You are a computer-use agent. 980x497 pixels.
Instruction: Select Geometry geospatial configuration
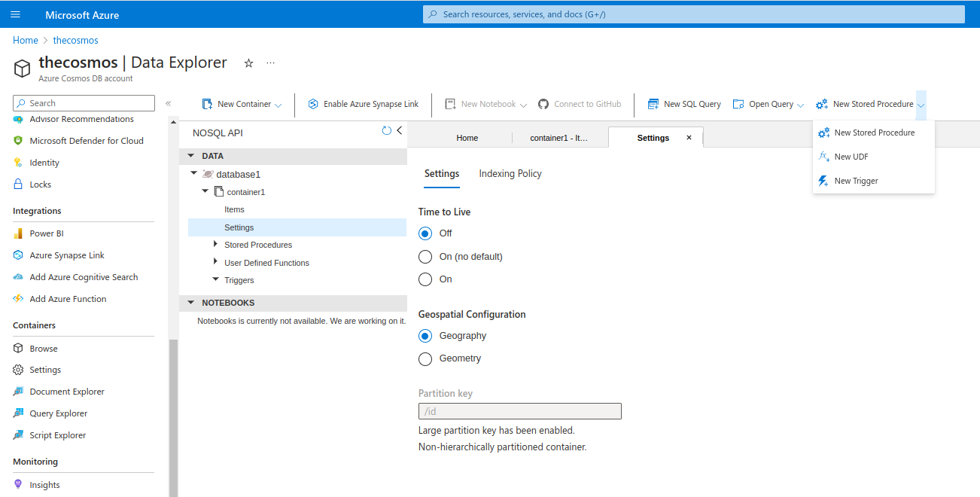coord(425,358)
